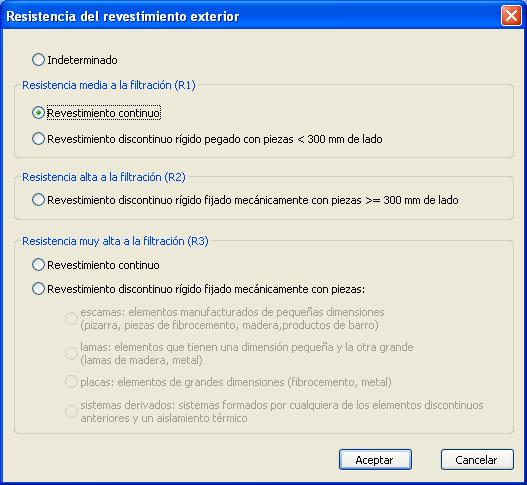
Task: Select the sistemas derivados radio button
Action: pos(71,411)
